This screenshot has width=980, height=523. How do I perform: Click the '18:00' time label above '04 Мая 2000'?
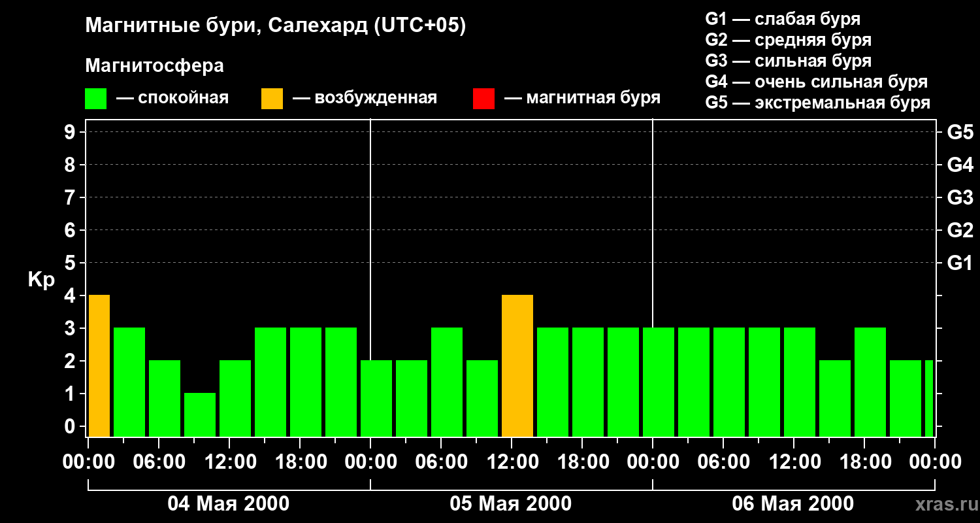click(300, 462)
